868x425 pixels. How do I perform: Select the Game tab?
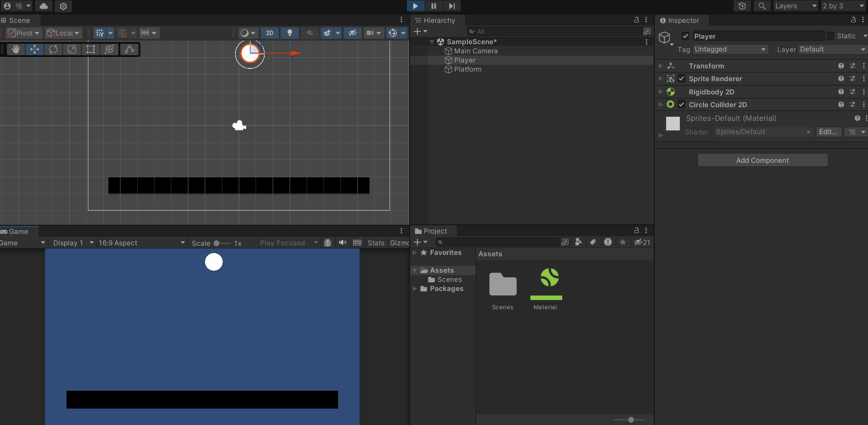[x=18, y=232]
